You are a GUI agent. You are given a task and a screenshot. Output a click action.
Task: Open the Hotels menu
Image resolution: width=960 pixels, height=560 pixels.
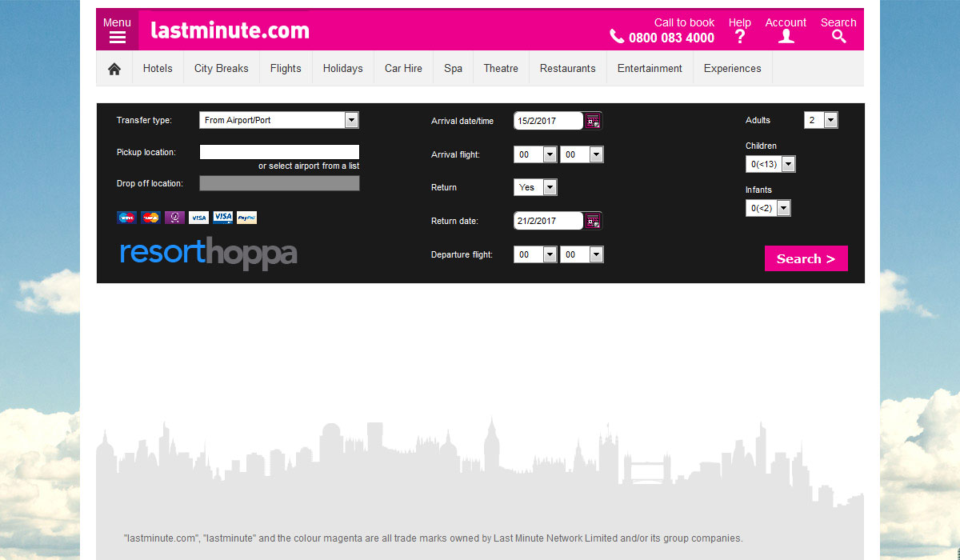tap(158, 69)
